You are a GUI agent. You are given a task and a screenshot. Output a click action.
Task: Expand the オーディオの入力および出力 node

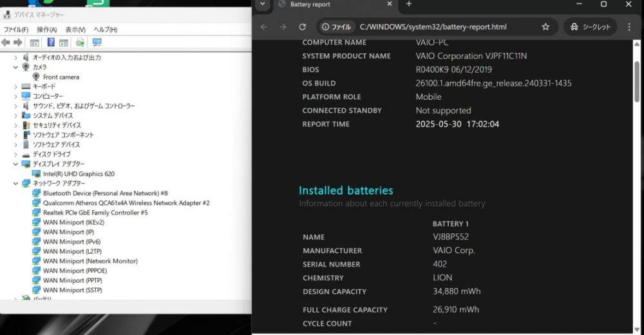(x=15, y=57)
